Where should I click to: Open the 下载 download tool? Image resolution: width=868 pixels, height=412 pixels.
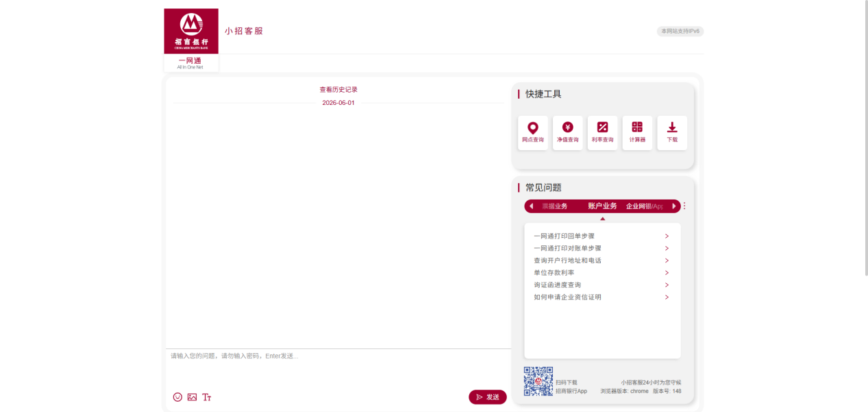pyautogui.click(x=672, y=133)
